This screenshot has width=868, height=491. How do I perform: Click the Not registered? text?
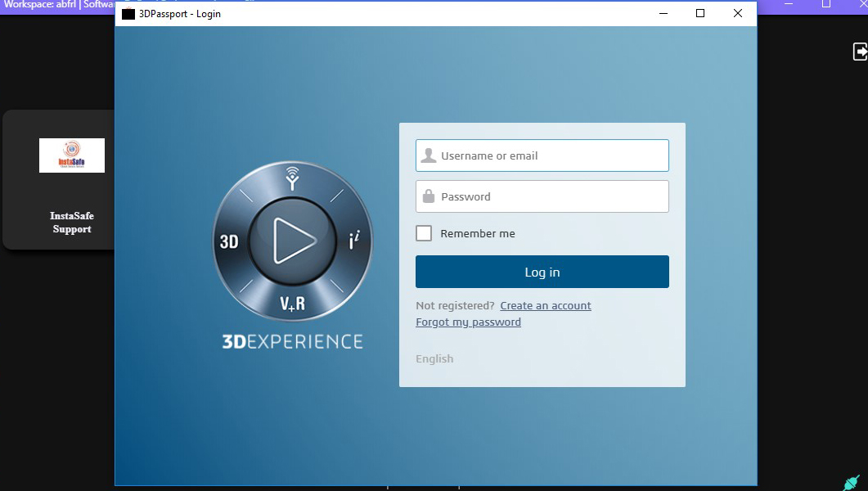point(455,305)
